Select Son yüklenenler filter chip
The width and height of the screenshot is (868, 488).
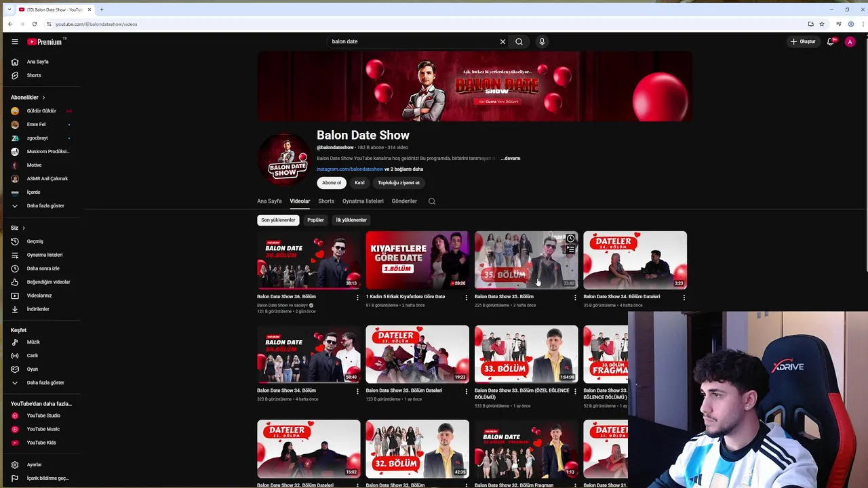point(278,220)
